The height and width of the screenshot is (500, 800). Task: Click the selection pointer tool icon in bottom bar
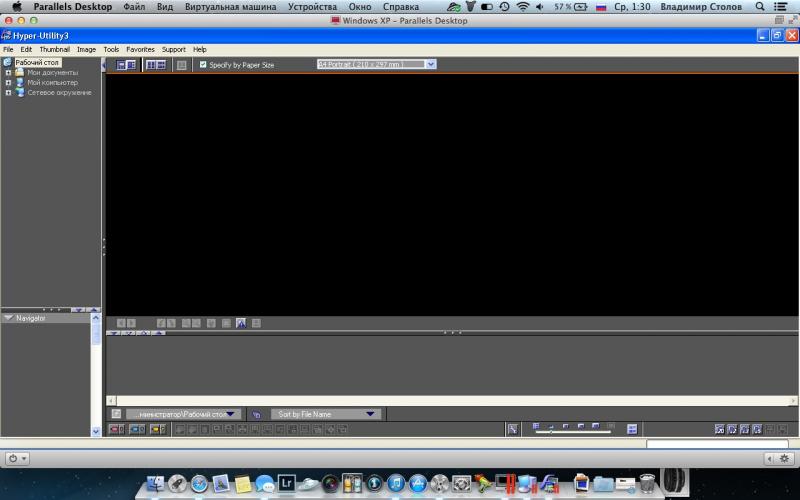click(x=512, y=430)
